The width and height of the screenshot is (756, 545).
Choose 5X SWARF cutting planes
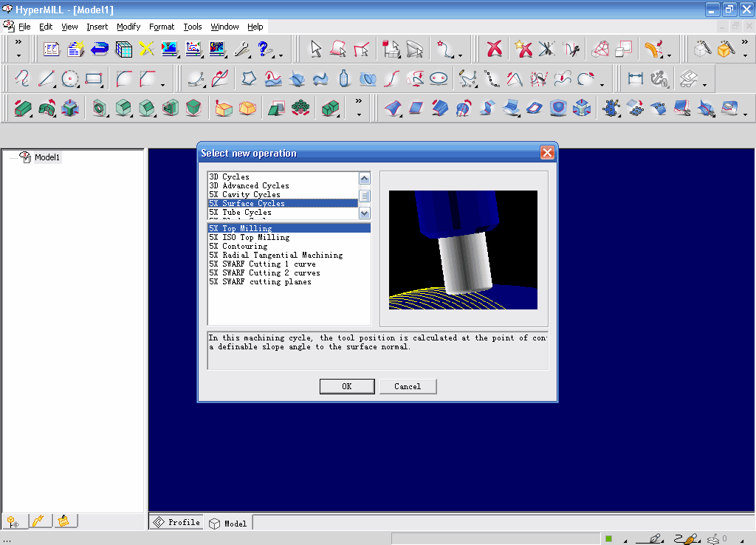point(289,281)
